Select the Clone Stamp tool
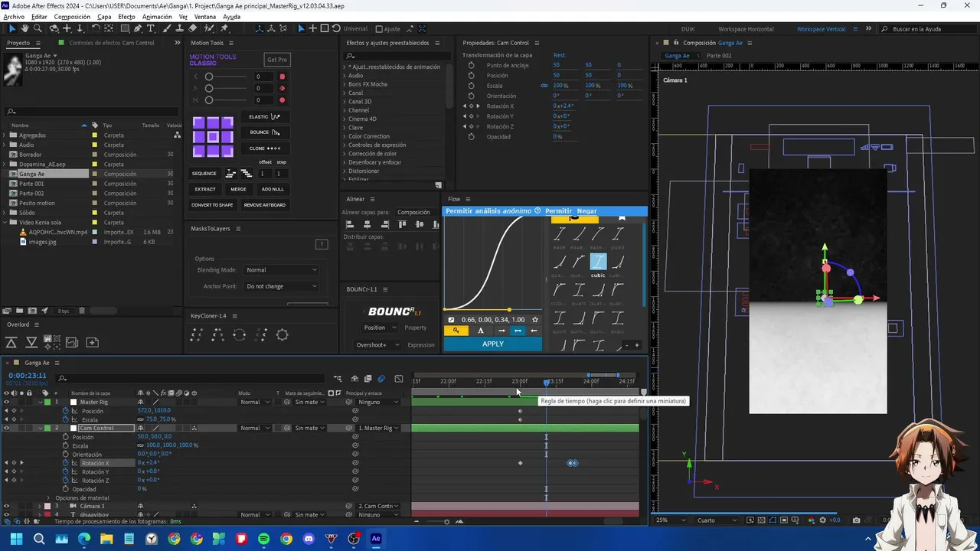 pyautogui.click(x=180, y=28)
